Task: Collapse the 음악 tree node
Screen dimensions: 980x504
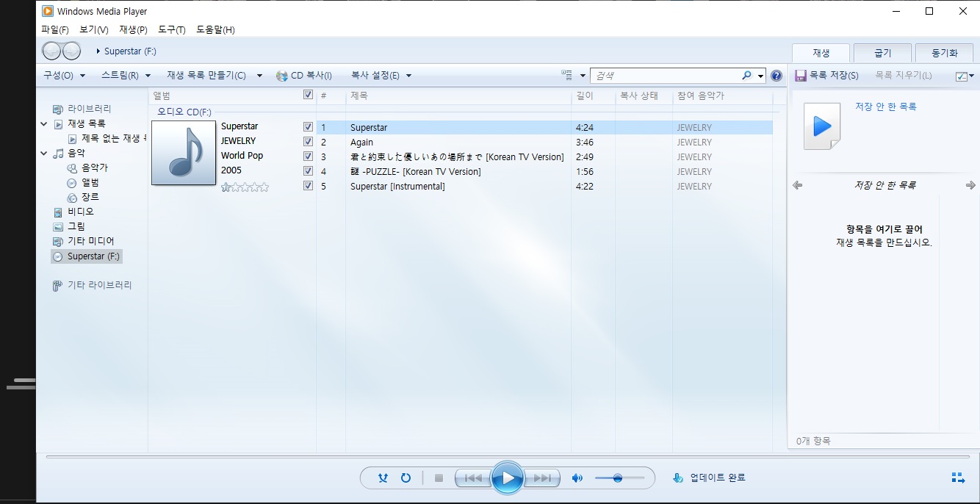Action: [x=44, y=154]
